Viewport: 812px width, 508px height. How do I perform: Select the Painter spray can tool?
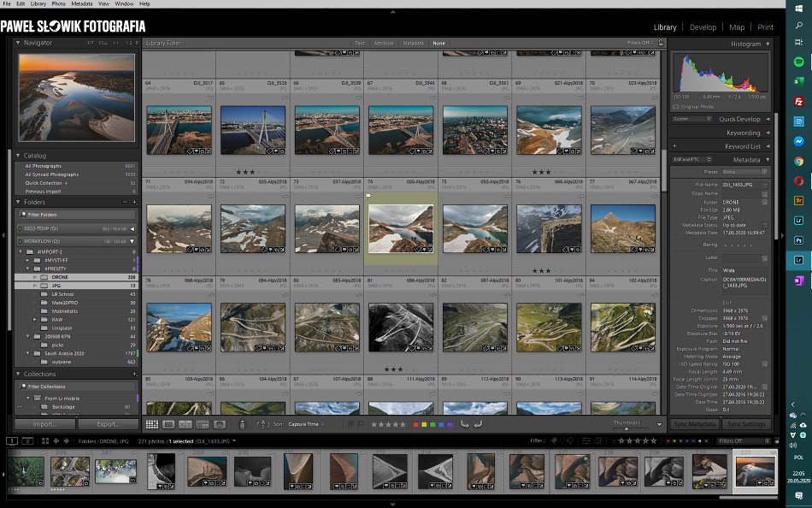[x=242, y=424]
